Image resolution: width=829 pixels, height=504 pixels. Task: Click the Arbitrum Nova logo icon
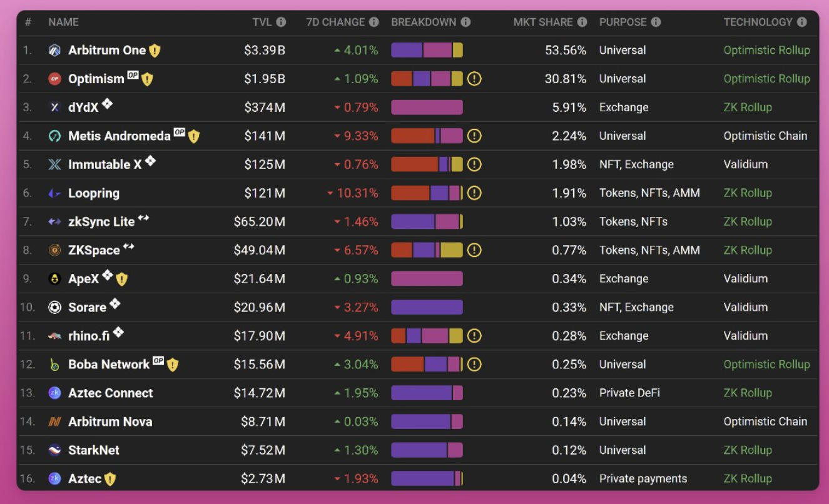tap(54, 422)
